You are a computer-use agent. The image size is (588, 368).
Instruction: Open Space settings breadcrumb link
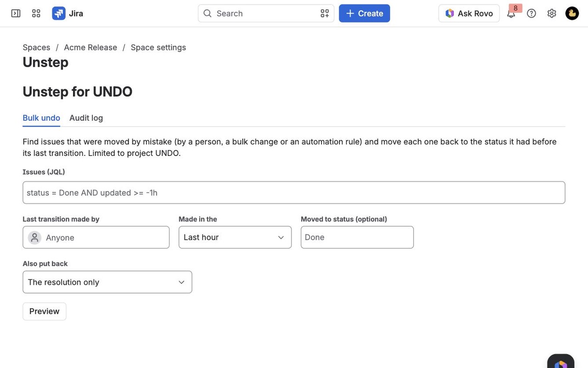(158, 47)
